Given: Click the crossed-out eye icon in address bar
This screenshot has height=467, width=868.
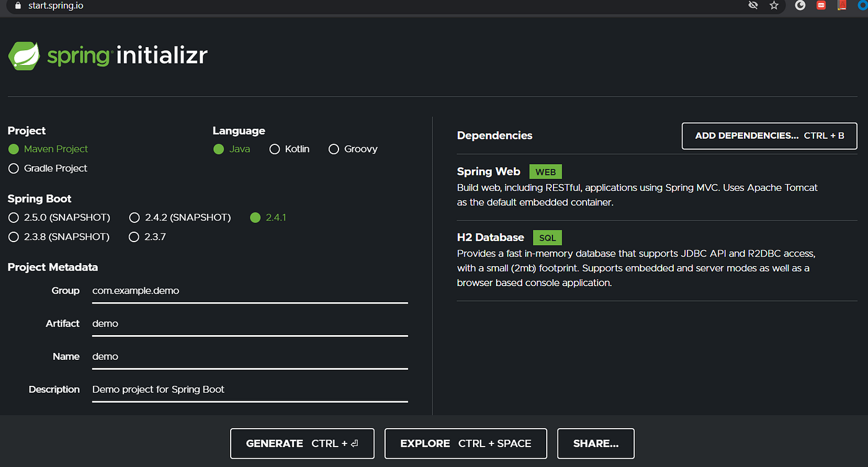Looking at the screenshot, I should tap(753, 6).
